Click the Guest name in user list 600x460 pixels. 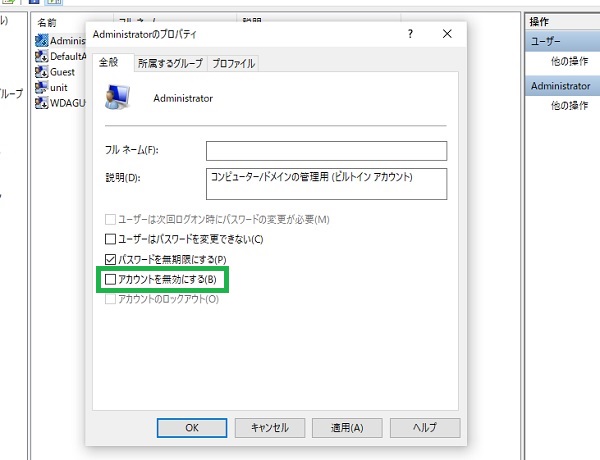(x=62, y=72)
